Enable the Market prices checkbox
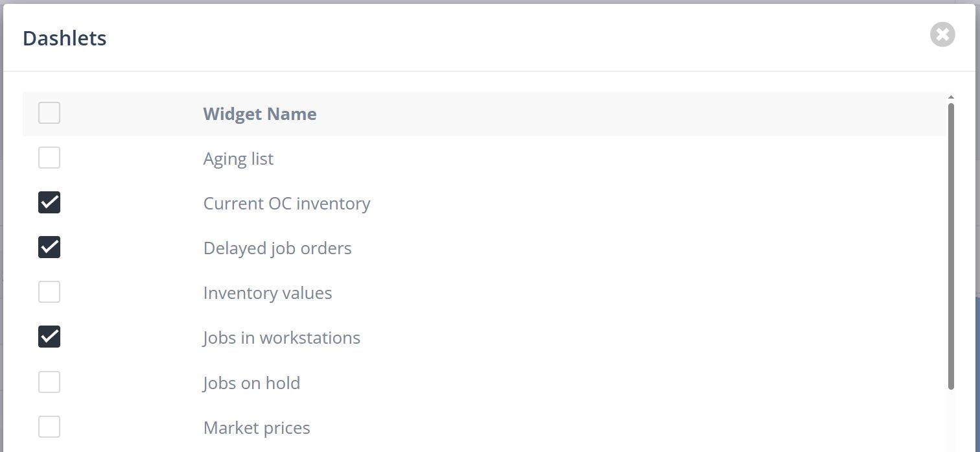This screenshot has width=980, height=452. pos(49,427)
